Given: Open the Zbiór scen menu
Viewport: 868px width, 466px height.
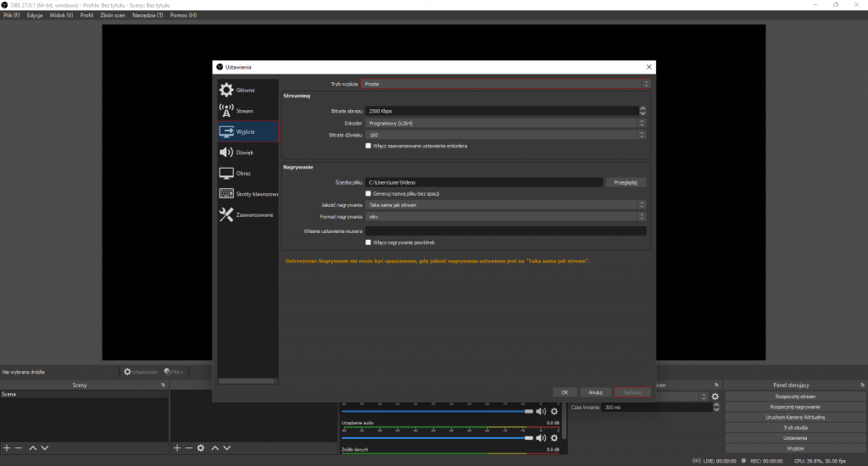Looking at the screenshot, I should point(113,15).
